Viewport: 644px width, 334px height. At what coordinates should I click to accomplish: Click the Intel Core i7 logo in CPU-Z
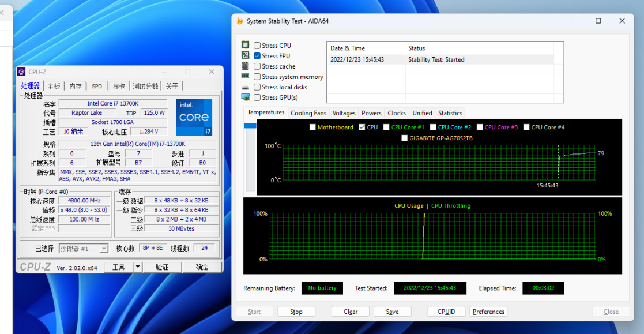(194, 118)
